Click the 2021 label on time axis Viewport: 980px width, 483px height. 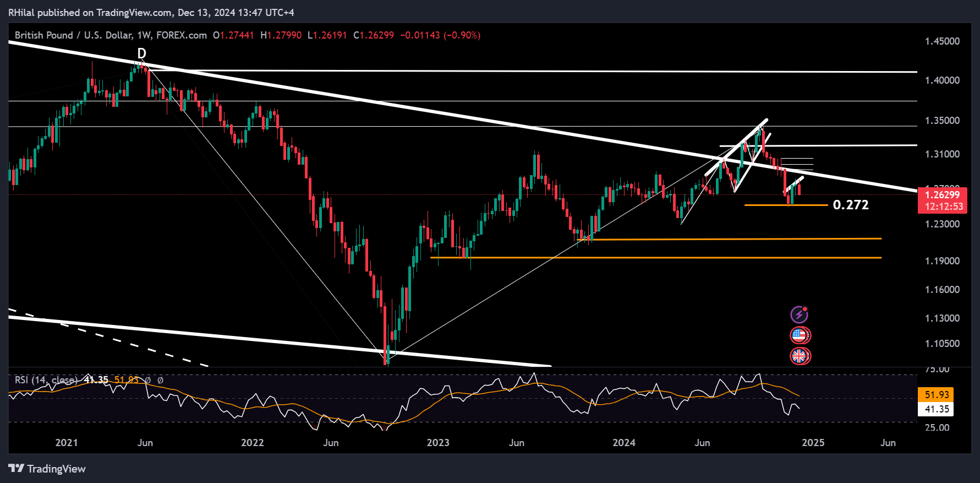(x=67, y=443)
